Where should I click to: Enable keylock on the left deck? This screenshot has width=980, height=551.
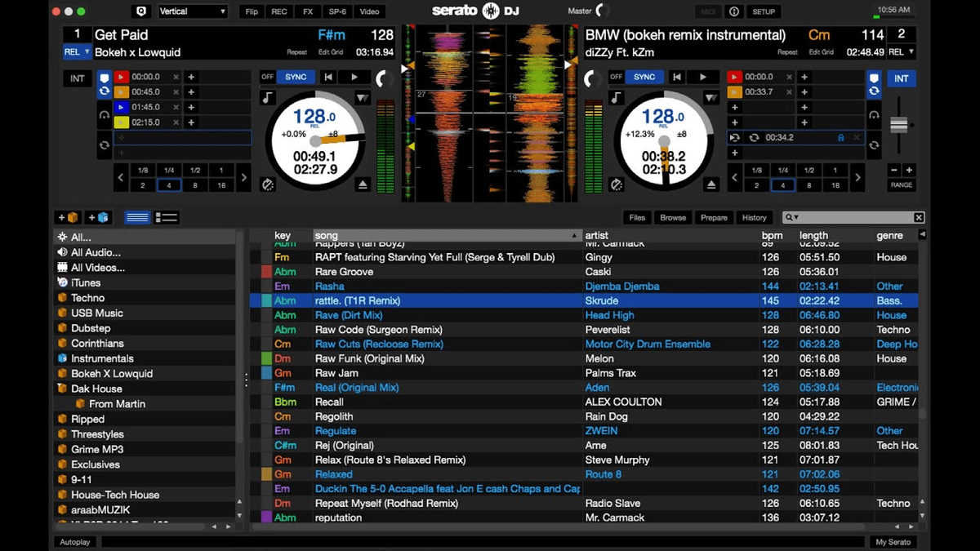(267, 98)
